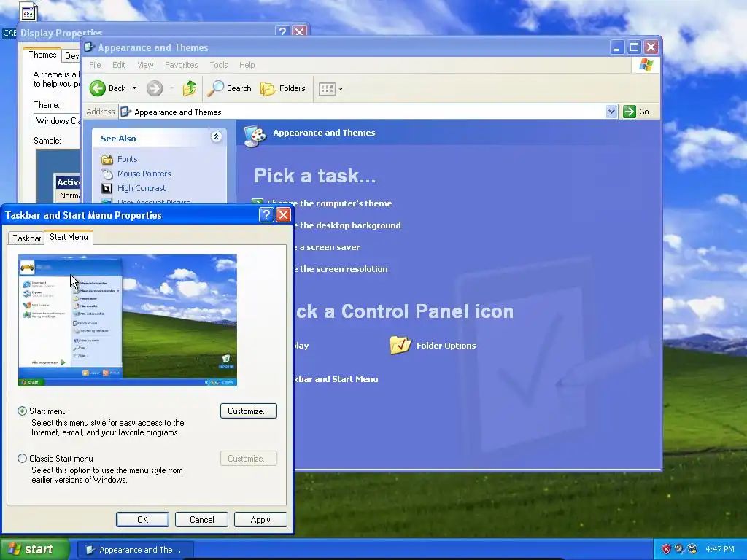Click the system clock showing 4:47 PM
The image size is (747, 560).
click(x=720, y=549)
